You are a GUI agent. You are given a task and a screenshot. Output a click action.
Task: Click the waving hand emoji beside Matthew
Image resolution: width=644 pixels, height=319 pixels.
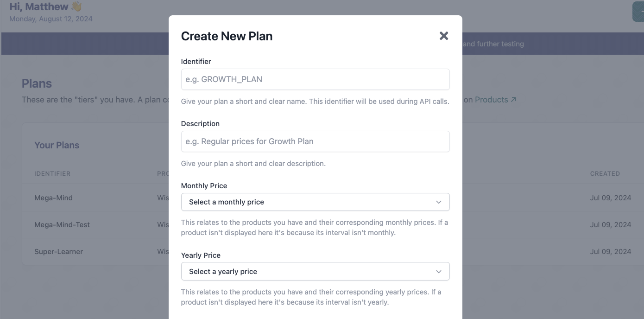(x=76, y=6)
